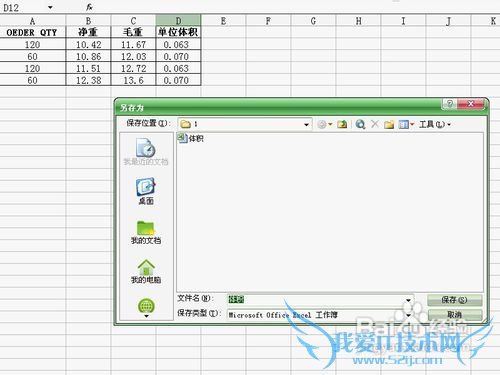Viewport: 500px width, 375px height.
Task: Go up one folder level icon
Action: click(342, 124)
